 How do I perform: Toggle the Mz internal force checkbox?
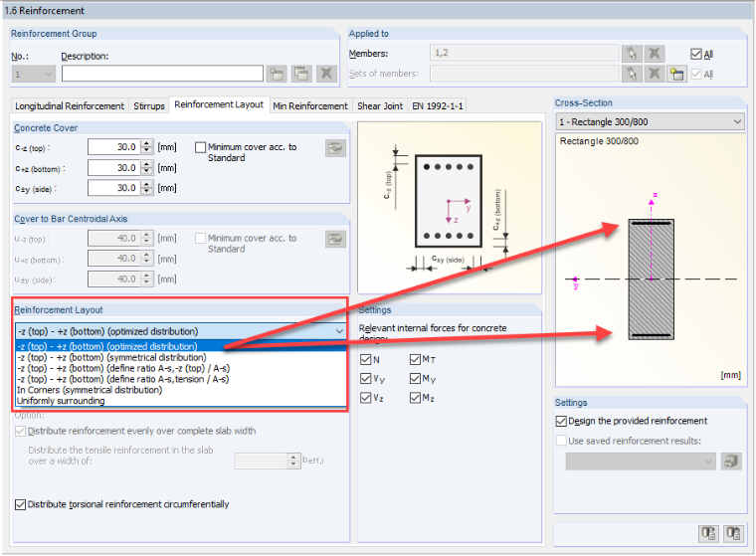pos(415,398)
